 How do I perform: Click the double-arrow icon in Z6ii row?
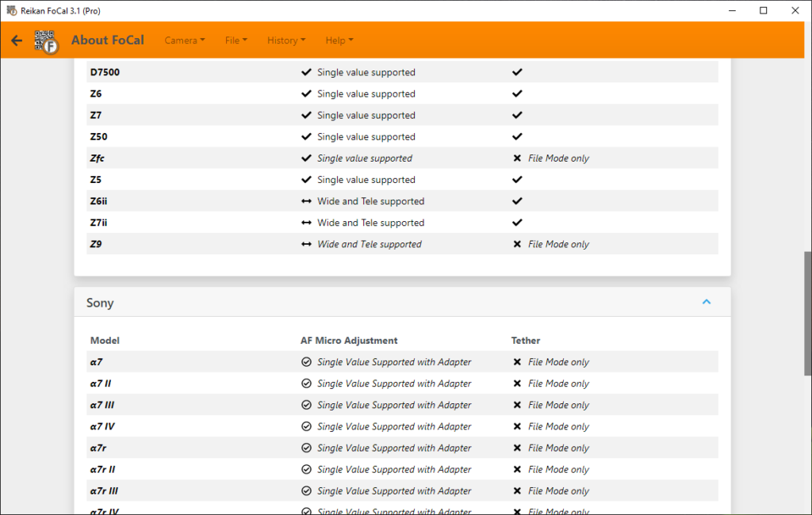306,201
